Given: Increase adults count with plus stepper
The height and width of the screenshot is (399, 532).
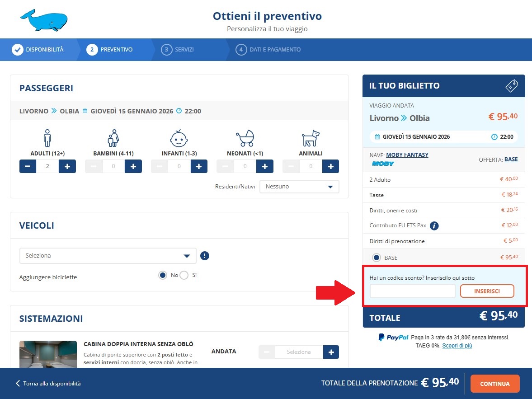Looking at the screenshot, I should pos(66,166).
